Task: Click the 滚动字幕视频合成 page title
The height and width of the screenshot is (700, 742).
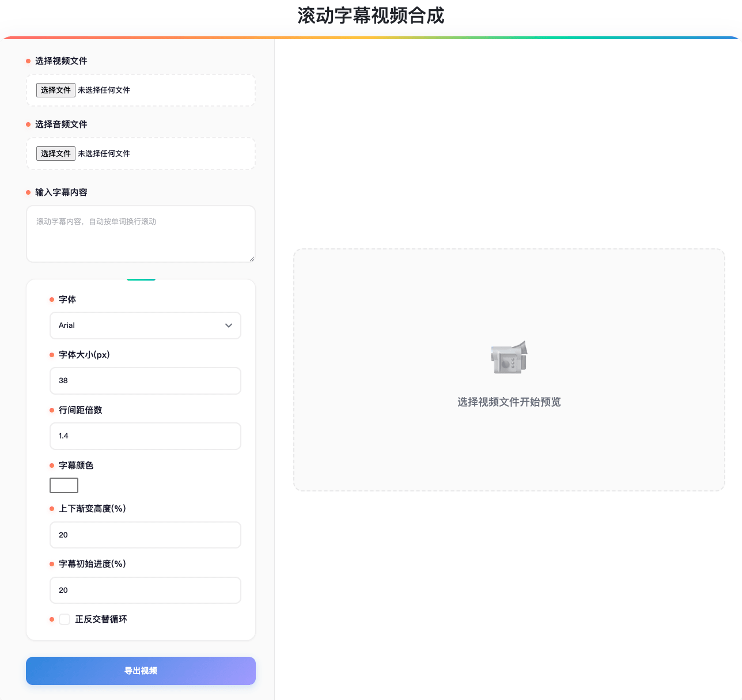Action: [x=371, y=16]
